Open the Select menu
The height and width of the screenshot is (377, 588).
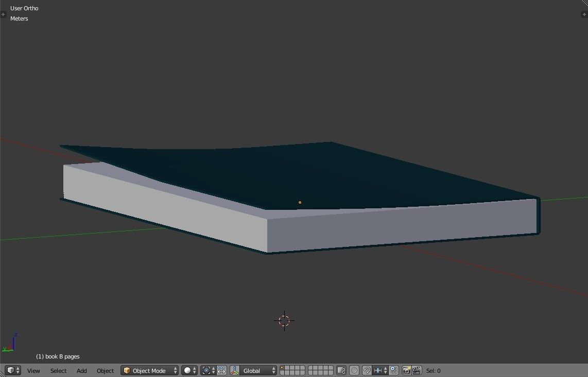[x=58, y=371]
